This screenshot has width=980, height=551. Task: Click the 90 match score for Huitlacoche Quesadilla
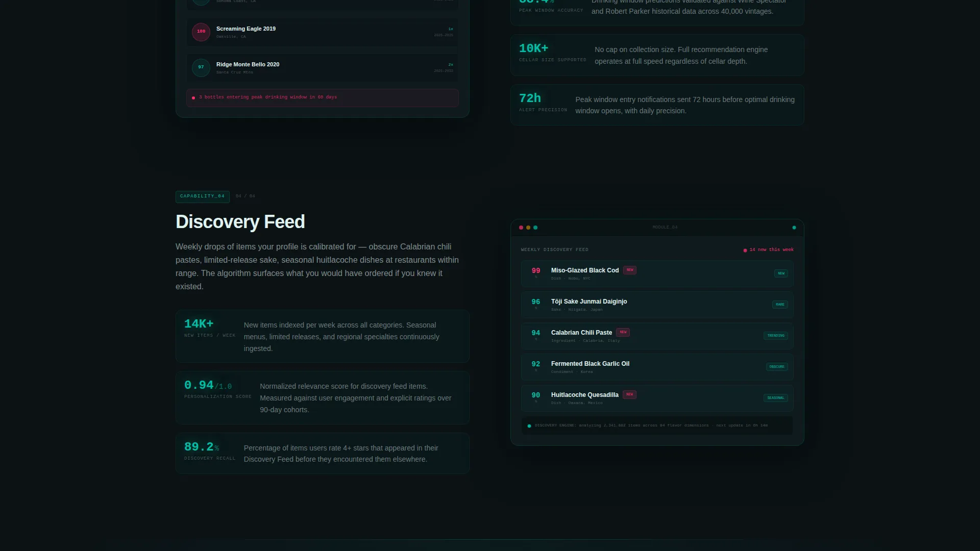(x=536, y=395)
